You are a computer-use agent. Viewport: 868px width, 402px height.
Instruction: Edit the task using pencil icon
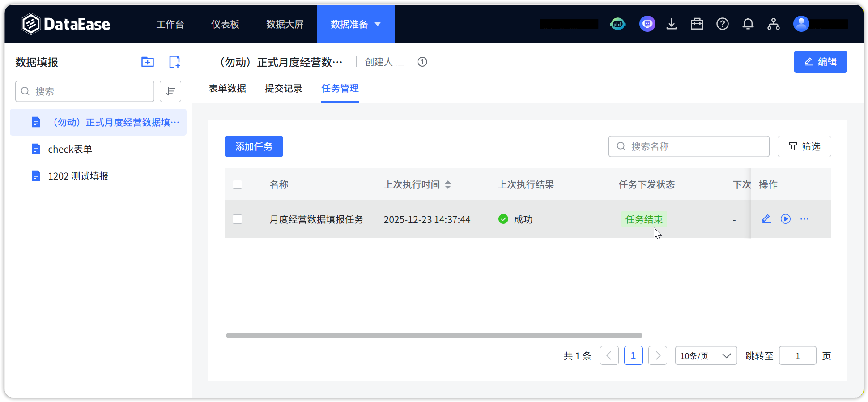[x=766, y=219]
